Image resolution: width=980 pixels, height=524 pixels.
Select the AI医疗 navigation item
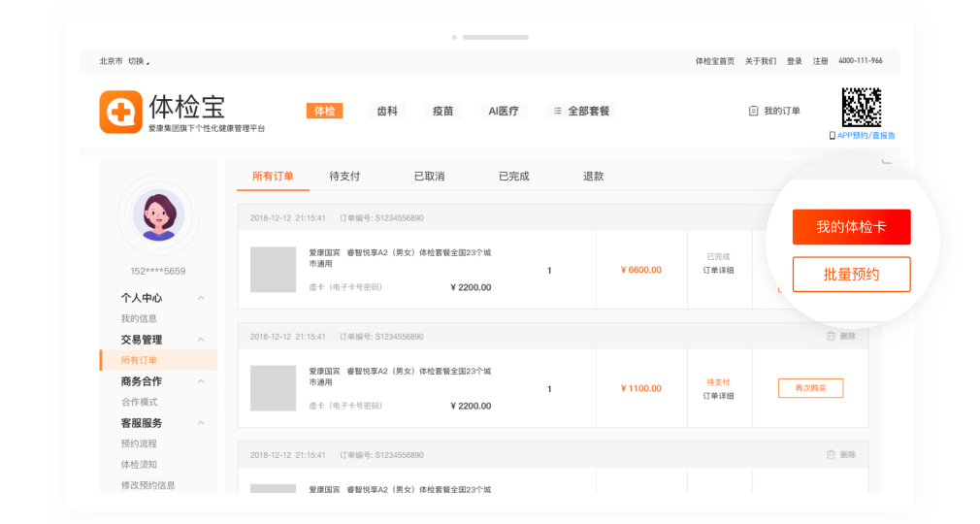(504, 111)
